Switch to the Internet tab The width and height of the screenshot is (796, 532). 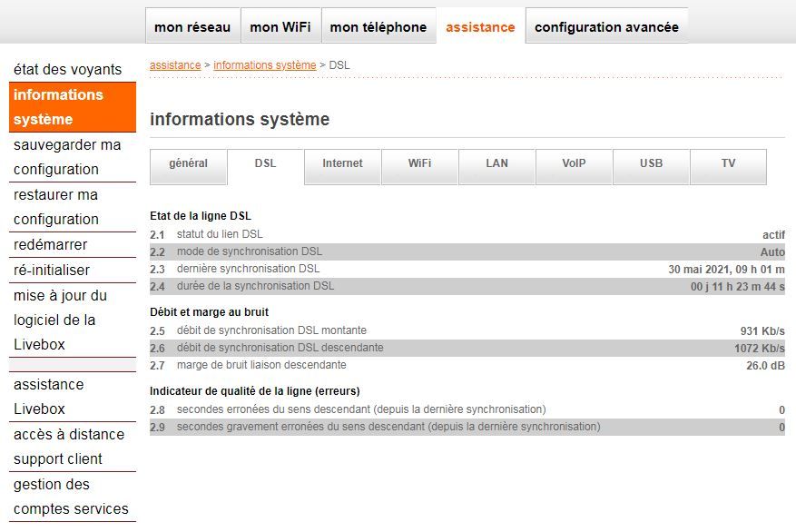pos(341,166)
